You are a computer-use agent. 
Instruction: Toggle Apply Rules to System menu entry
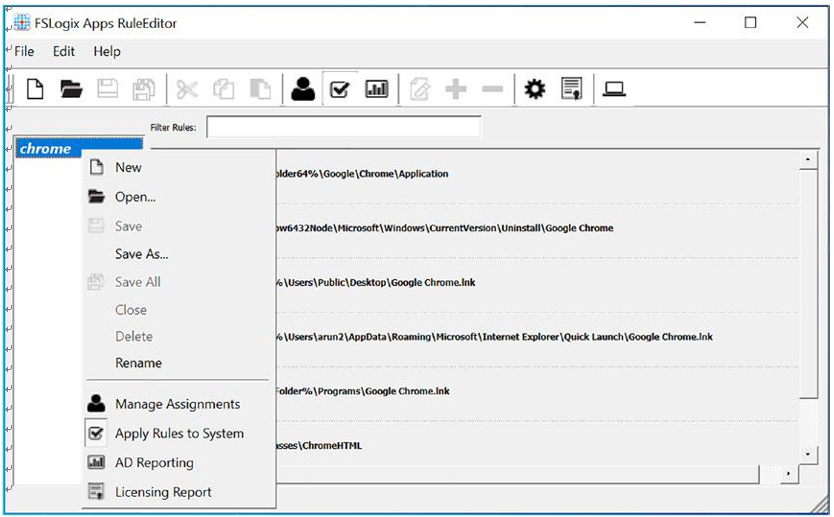pos(179,433)
